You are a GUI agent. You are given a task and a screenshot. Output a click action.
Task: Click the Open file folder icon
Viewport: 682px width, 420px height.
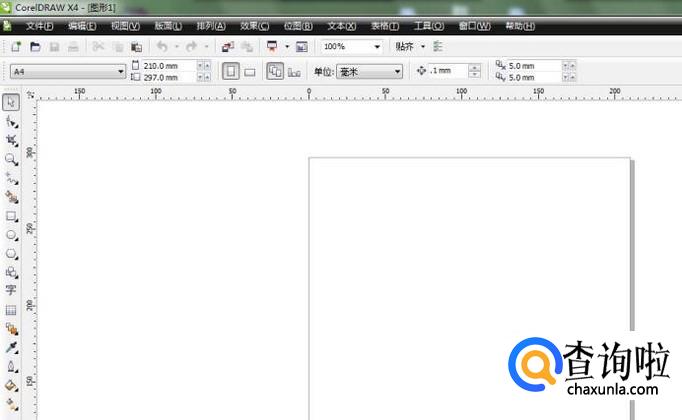click(x=35, y=47)
